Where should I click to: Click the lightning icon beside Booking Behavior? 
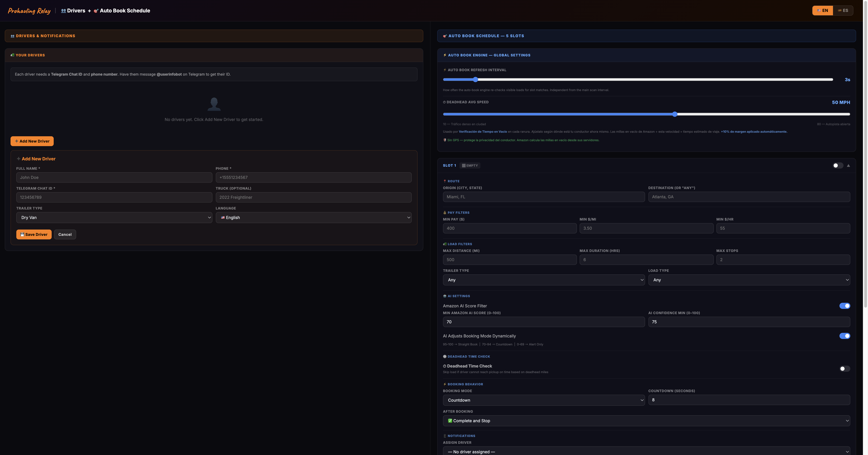tap(445, 384)
